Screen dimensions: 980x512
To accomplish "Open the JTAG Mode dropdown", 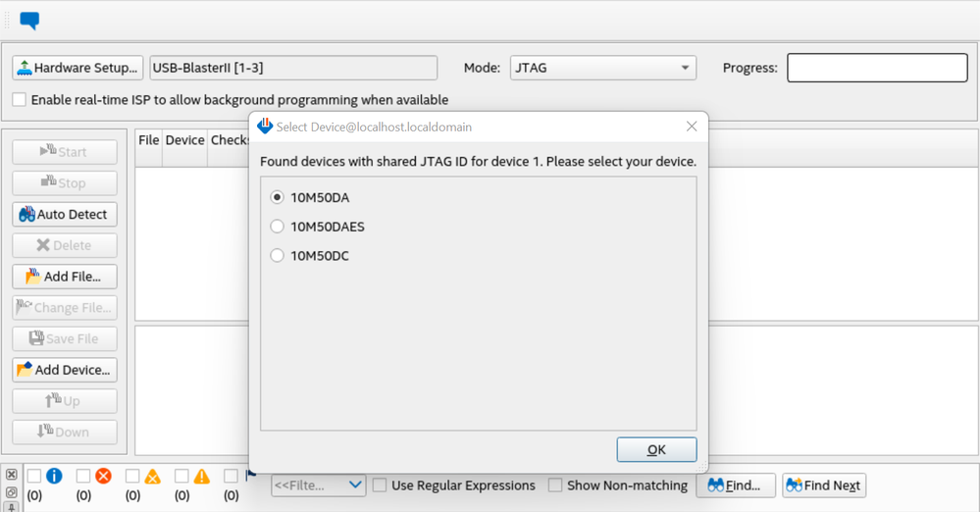I will point(602,68).
